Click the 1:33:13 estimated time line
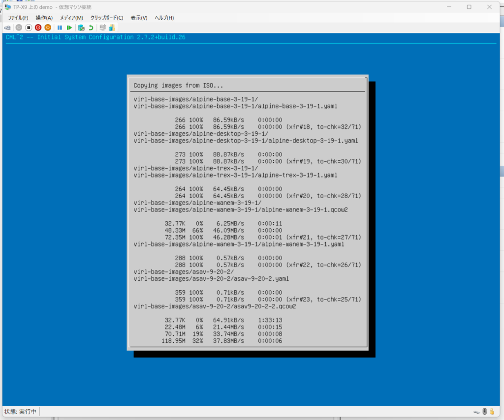504x420 pixels. (x=223, y=320)
